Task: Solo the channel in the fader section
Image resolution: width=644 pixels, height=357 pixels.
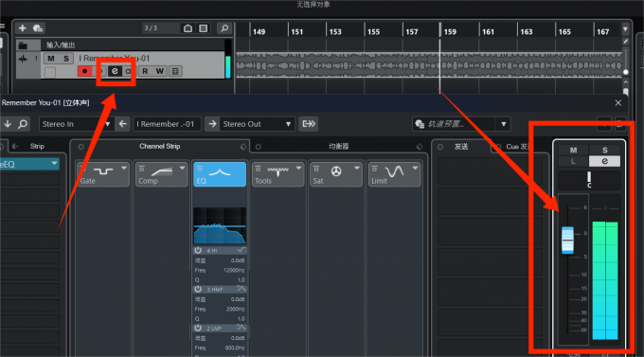Action: tap(604, 150)
